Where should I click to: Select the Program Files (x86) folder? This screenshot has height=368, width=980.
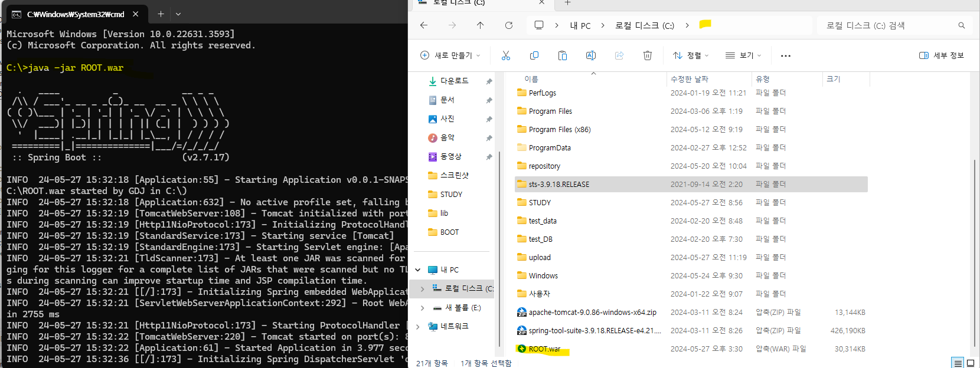coord(691,129)
